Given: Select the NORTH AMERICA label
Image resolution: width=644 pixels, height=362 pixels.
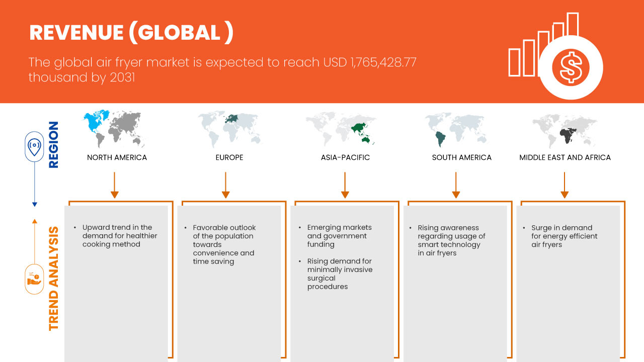Looking at the screenshot, I should pos(117,157).
